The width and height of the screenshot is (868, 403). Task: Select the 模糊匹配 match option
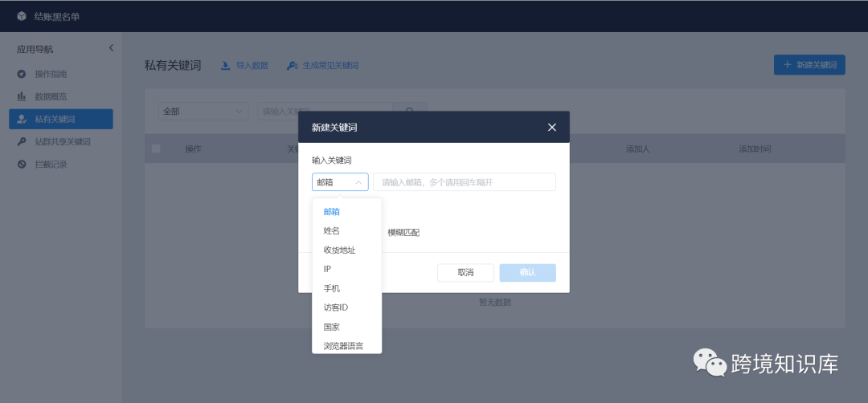[403, 233]
